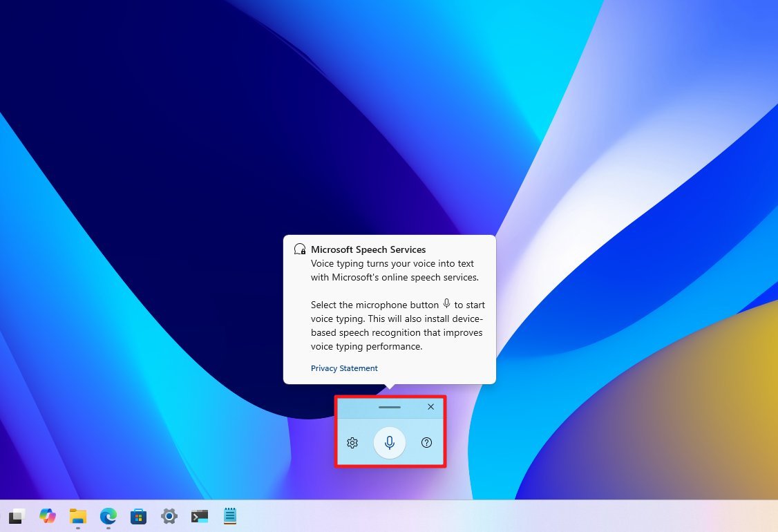Open Microsoft Edge from the taskbar
The image size is (778, 532).
108,516
